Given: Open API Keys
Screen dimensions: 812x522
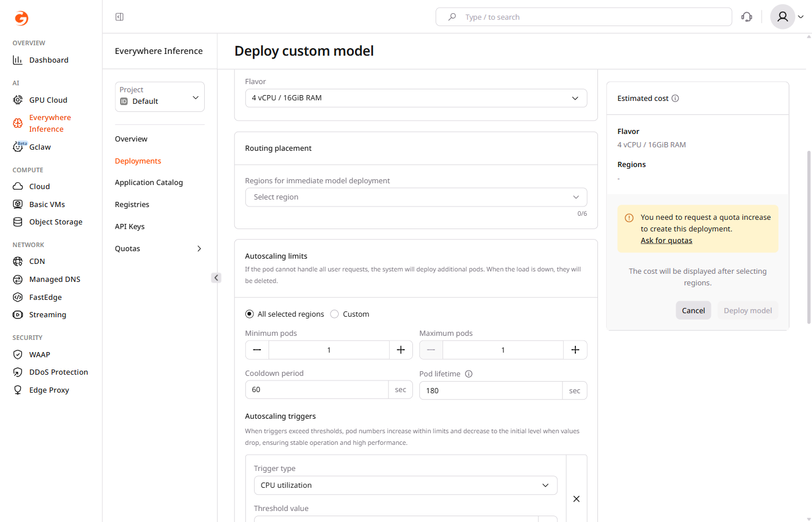Looking at the screenshot, I should [x=130, y=226].
